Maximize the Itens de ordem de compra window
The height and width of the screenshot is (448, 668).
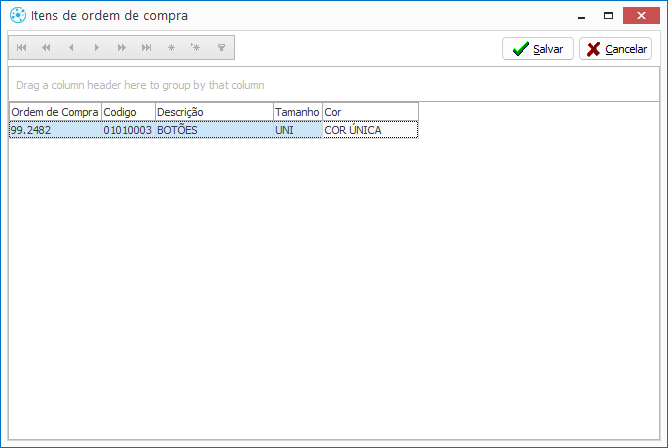(608, 16)
